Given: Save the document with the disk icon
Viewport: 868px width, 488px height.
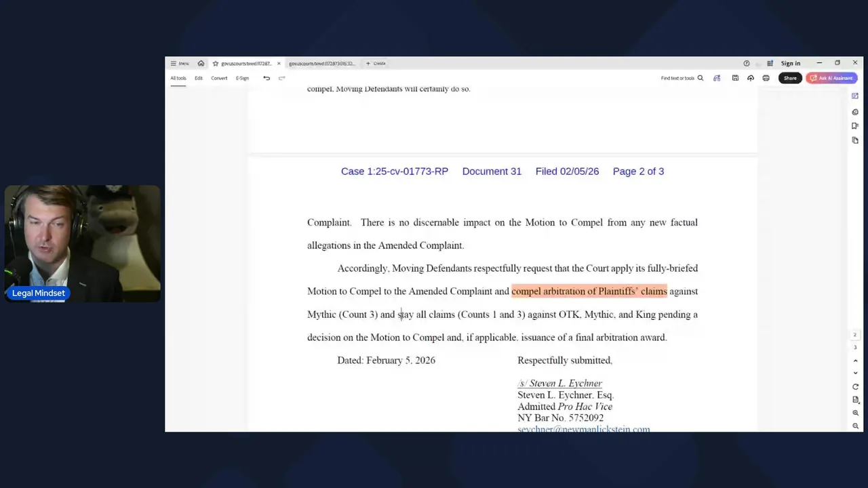Looking at the screenshot, I should 735,78.
